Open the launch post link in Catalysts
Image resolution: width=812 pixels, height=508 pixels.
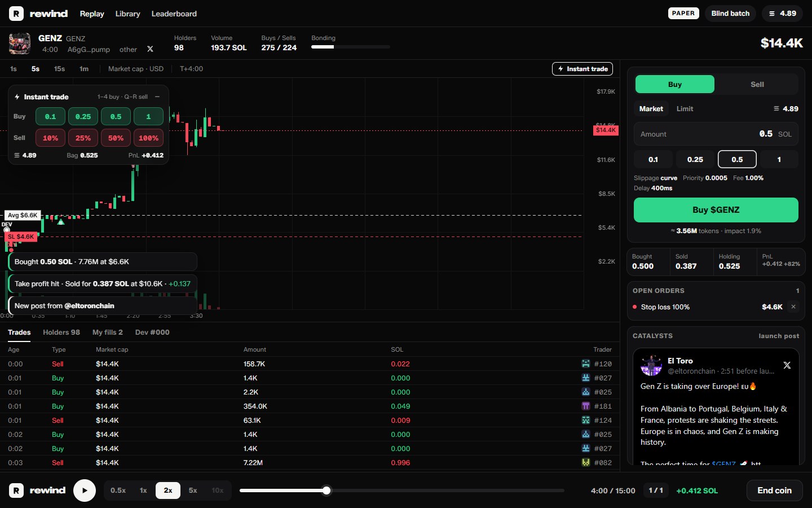point(779,336)
